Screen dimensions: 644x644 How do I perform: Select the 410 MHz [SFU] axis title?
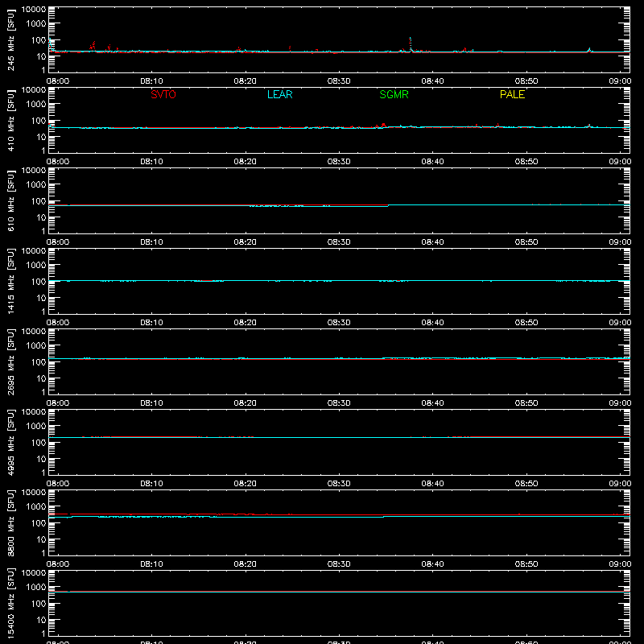10,120
